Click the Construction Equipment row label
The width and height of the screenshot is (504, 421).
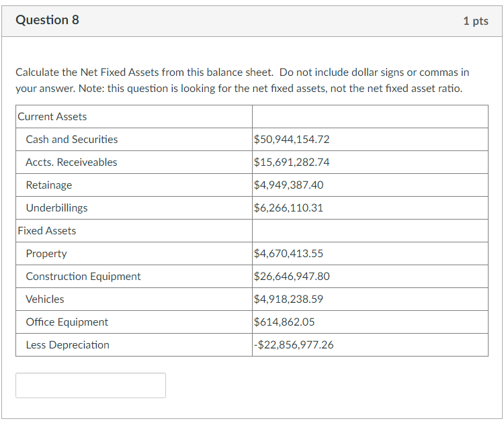(83, 276)
